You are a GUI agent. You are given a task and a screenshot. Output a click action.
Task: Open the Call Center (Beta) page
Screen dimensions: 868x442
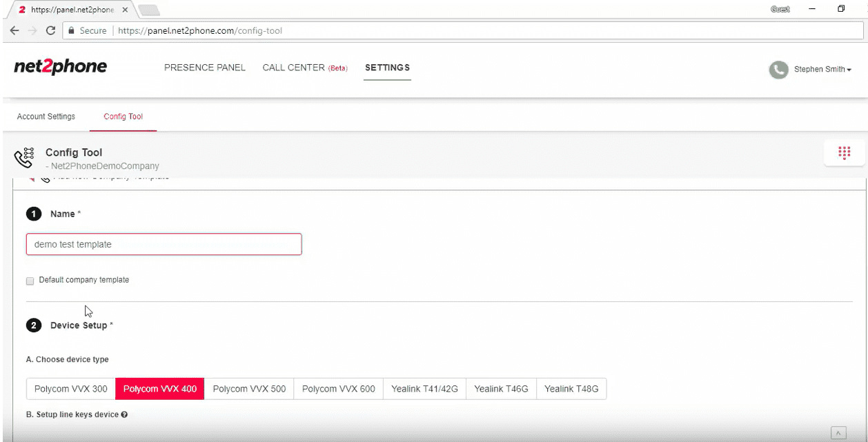[x=305, y=68]
